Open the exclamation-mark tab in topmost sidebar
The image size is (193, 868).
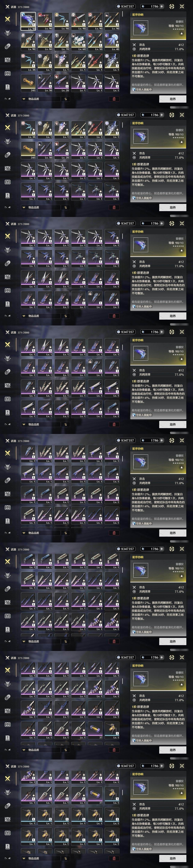coord(7,87)
